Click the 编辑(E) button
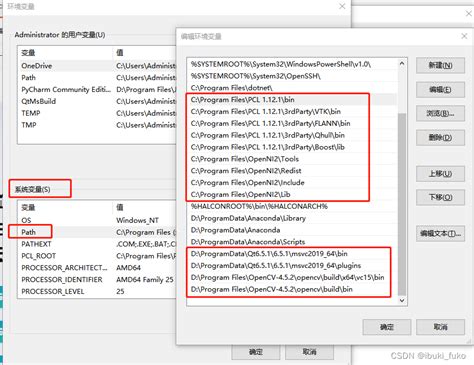 click(x=440, y=90)
